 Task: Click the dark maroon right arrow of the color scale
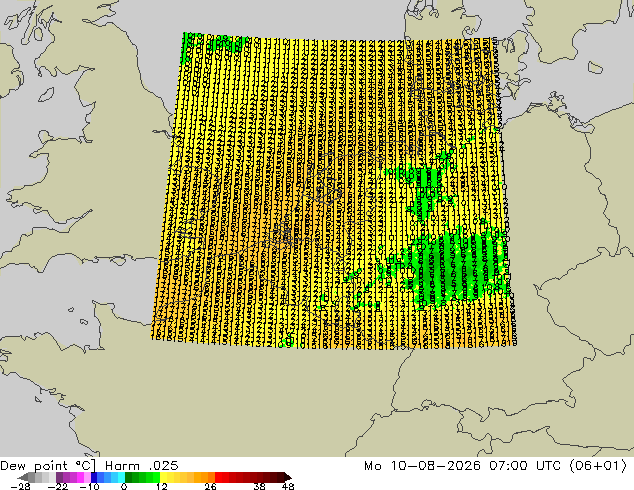pyautogui.click(x=288, y=477)
